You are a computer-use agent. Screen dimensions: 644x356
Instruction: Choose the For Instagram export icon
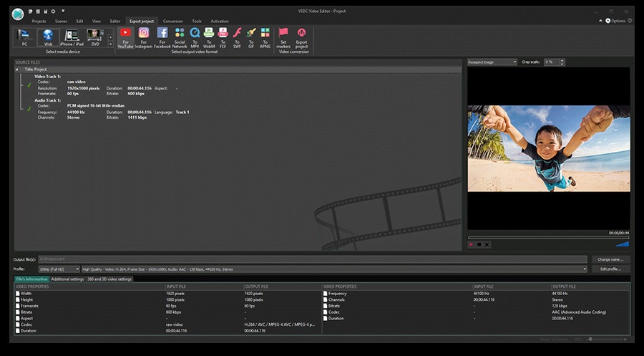click(145, 37)
